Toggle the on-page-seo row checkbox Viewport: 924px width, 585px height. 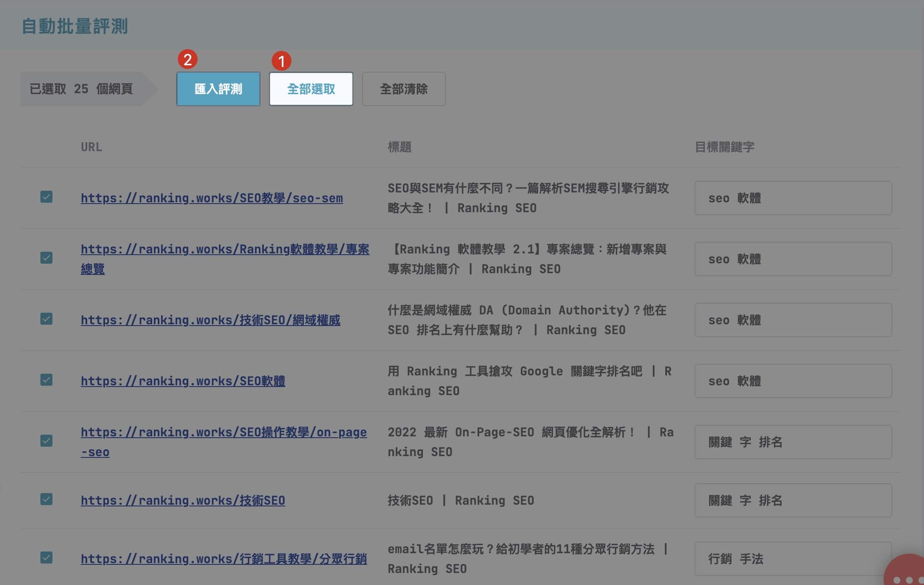point(46,441)
